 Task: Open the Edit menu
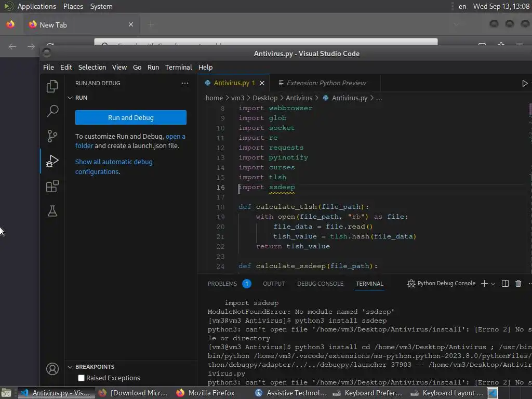point(66,67)
